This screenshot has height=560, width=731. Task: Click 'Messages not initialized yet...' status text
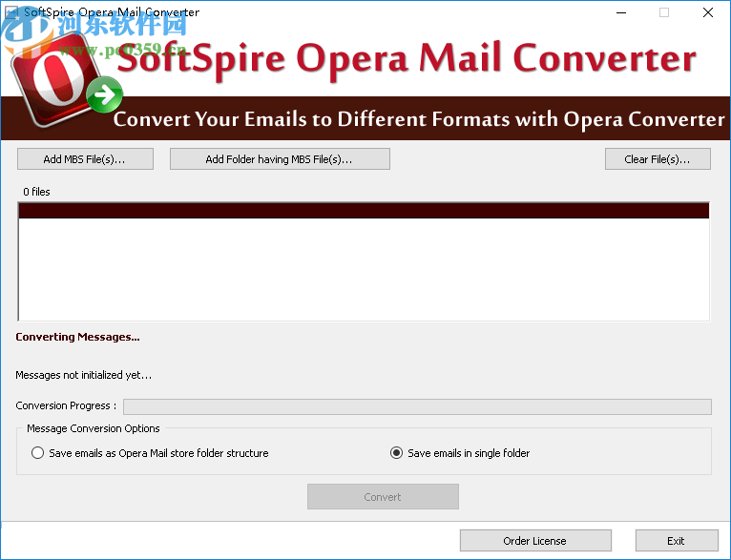[x=83, y=375]
